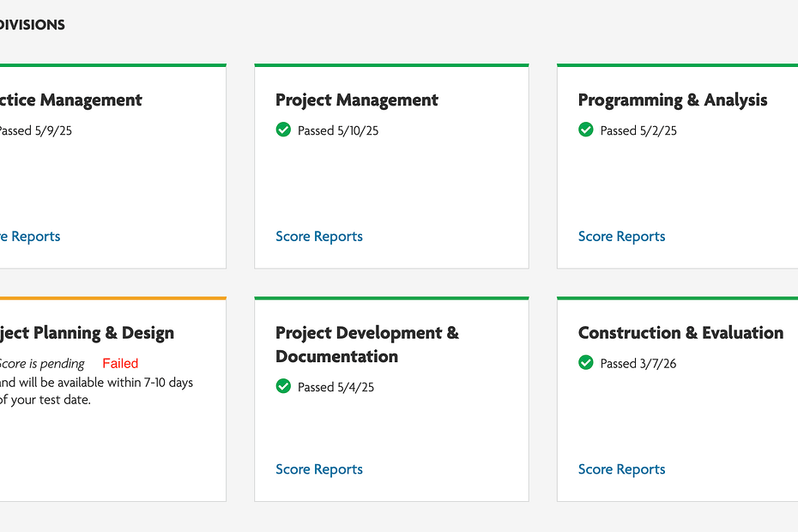Click the Score is pending italic text

[41, 364]
